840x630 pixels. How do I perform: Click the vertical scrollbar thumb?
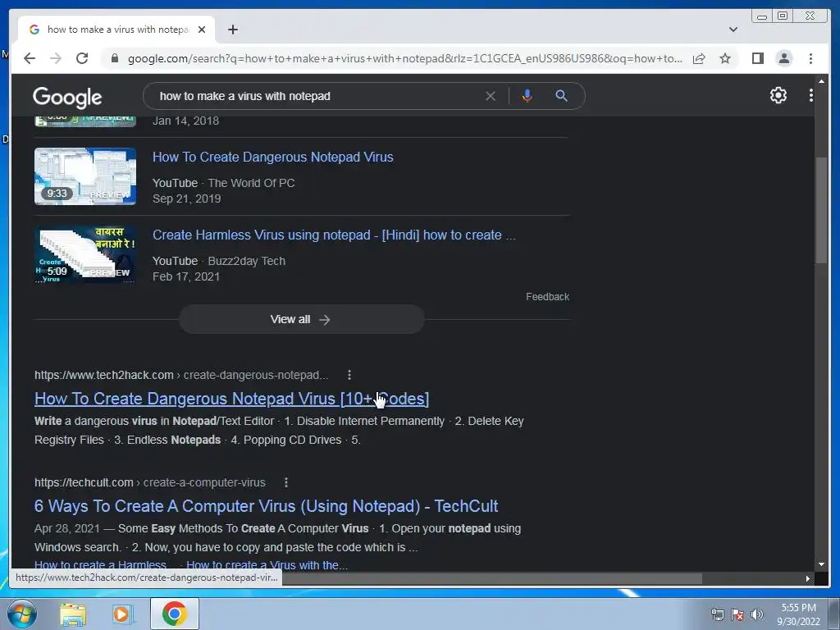pos(821,210)
